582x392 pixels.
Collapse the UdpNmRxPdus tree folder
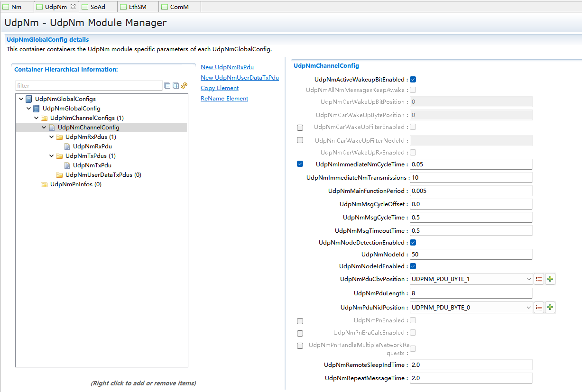click(52, 137)
